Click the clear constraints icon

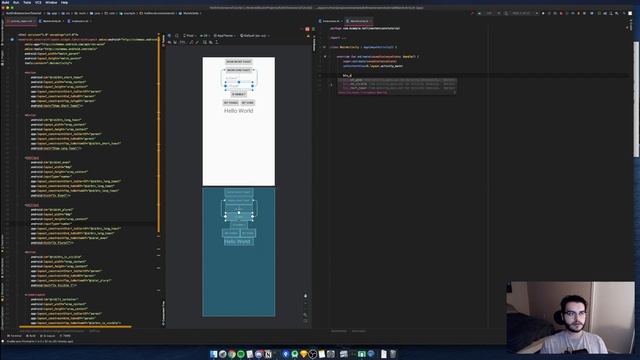[x=191, y=42]
